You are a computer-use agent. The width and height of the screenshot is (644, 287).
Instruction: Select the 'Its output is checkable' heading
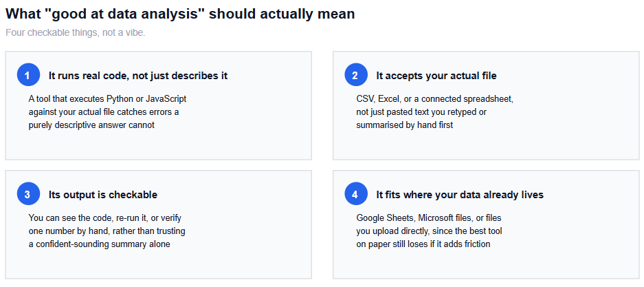103,195
